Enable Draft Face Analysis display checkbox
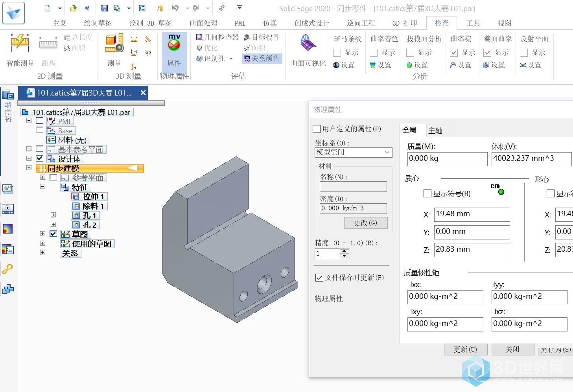The width and height of the screenshot is (573, 392). [410, 53]
